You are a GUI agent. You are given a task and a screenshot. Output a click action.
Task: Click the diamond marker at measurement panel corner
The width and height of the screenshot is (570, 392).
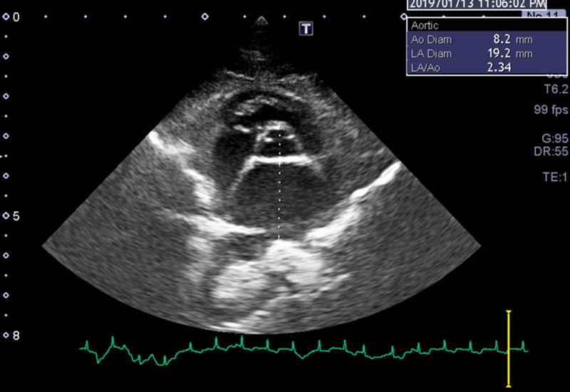coord(403,16)
